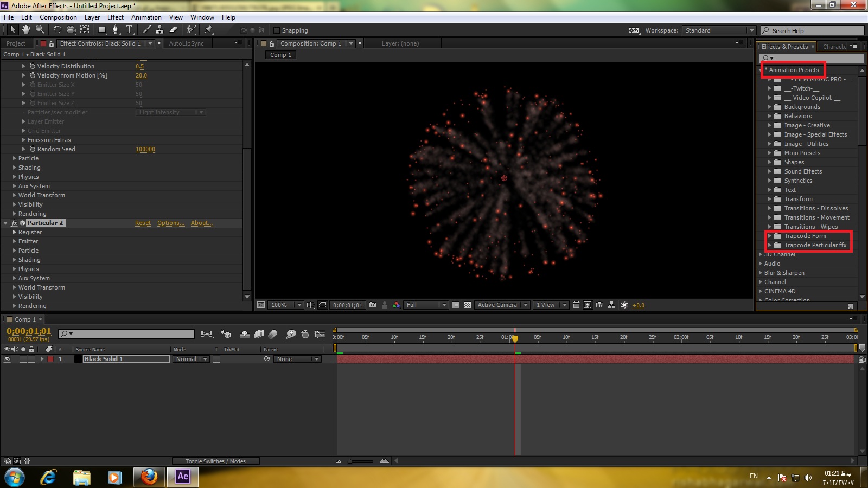
Task: Open the composition mini-flowchart icon in timeline
Action: tap(207, 335)
